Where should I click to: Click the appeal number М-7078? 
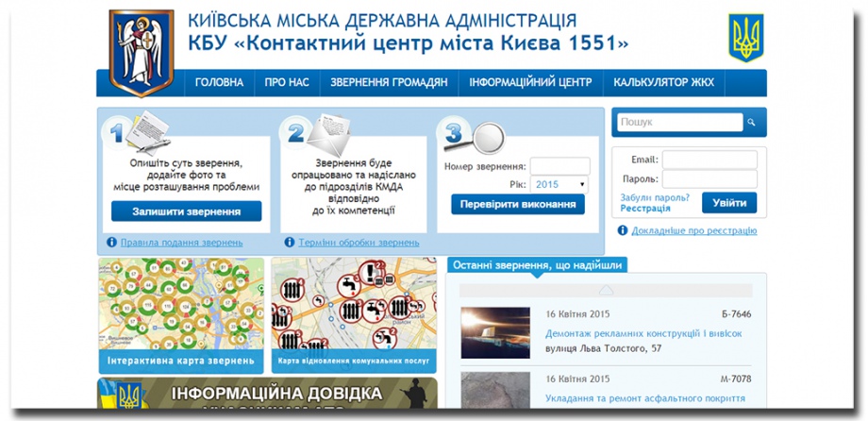tap(736, 379)
